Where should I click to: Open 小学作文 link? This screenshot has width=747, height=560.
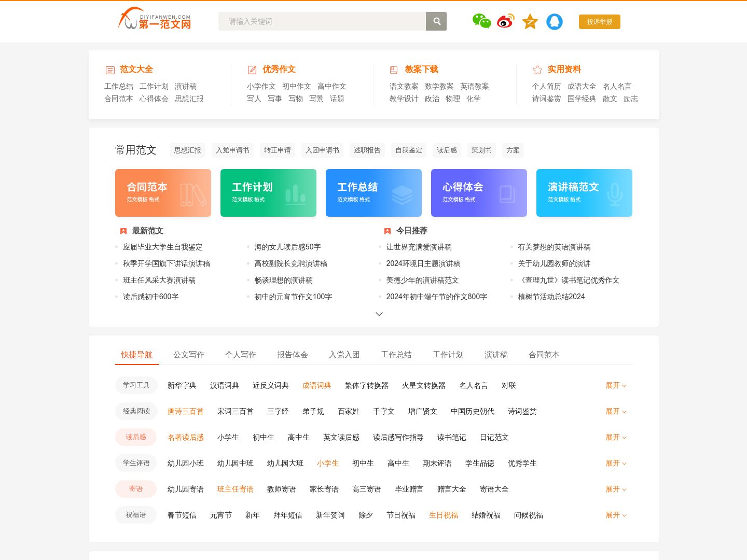pos(261,86)
